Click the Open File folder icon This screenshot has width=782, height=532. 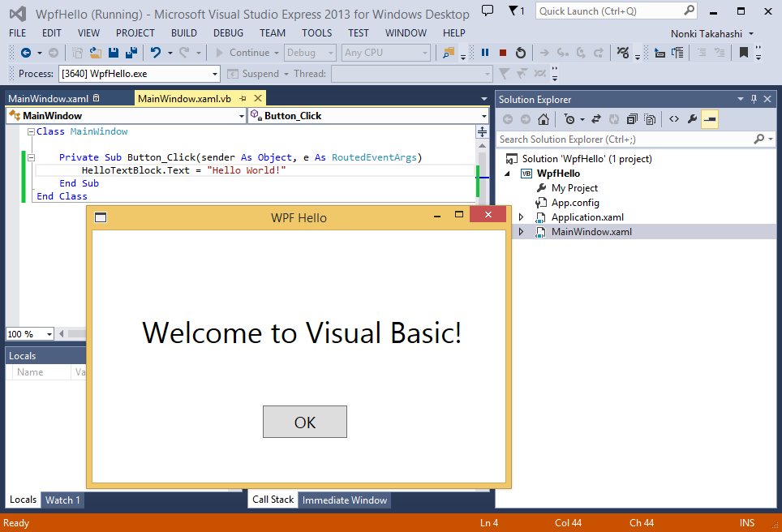point(95,53)
